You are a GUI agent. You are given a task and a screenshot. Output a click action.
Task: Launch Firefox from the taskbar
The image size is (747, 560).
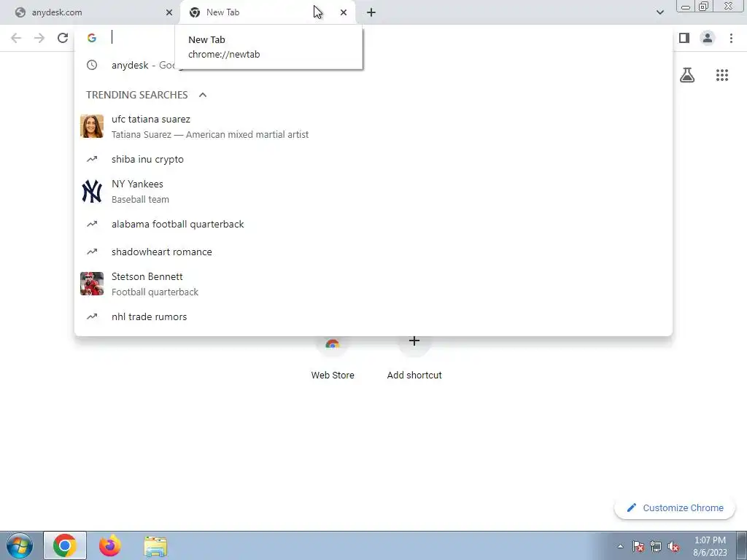pos(110,545)
